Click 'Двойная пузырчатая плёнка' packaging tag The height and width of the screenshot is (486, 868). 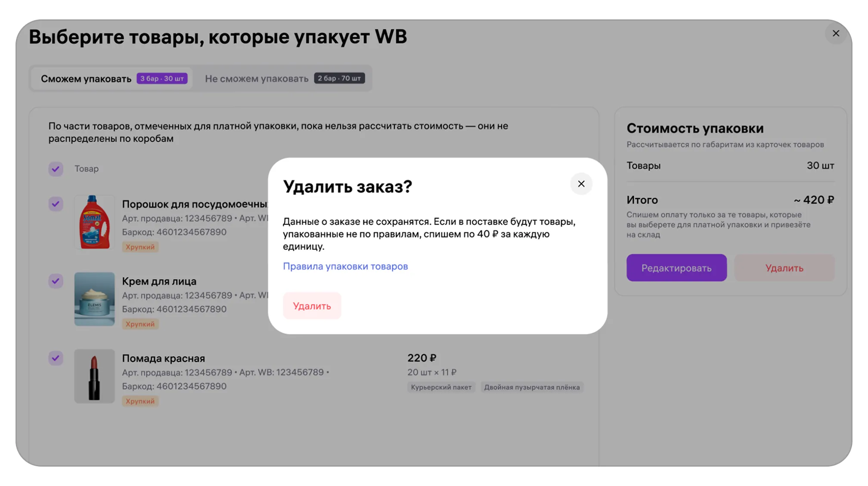pyautogui.click(x=531, y=387)
